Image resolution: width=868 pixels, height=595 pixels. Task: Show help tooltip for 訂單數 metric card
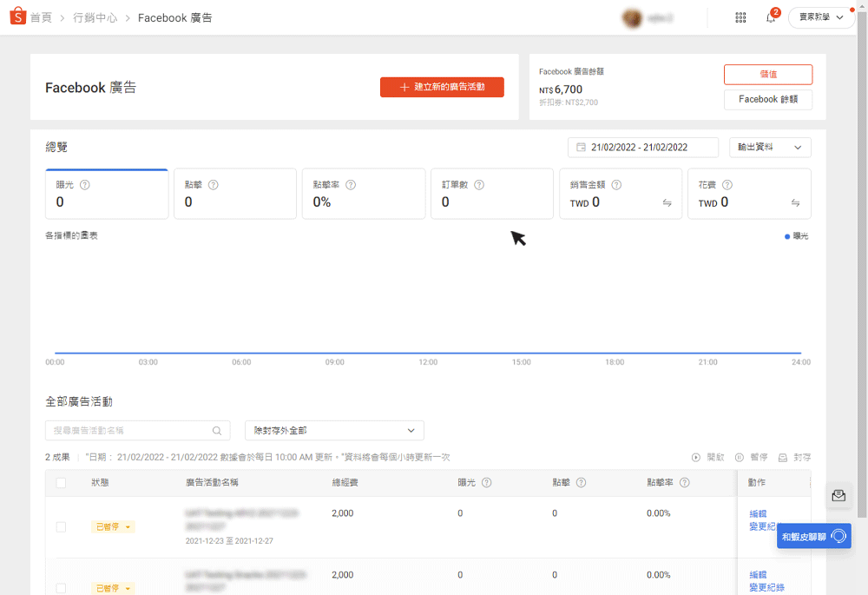479,185
